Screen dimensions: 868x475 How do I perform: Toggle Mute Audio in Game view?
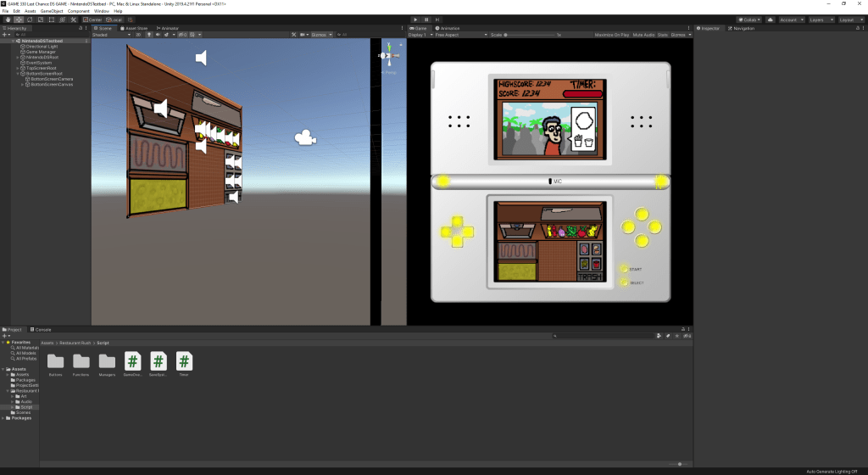coord(643,35)
